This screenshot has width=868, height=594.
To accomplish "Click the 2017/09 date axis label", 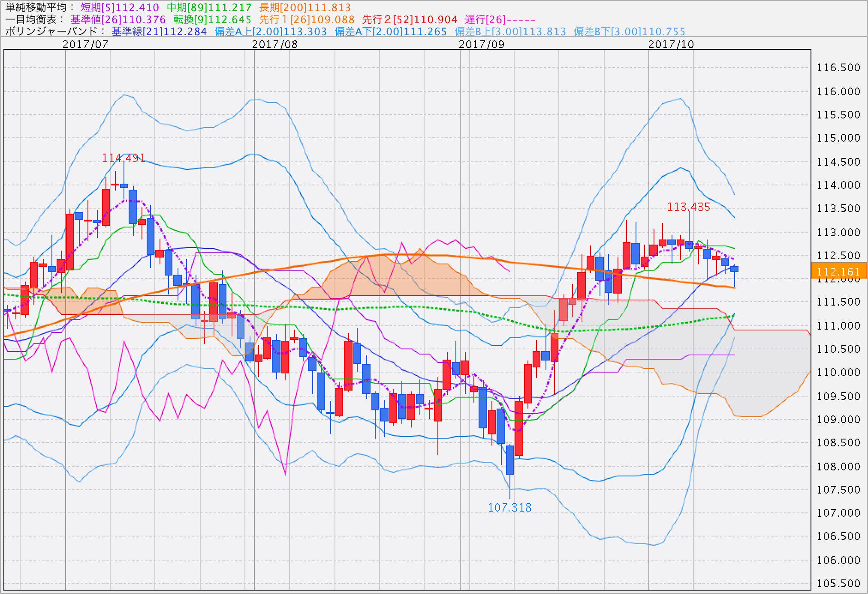I will click(482, 44).
